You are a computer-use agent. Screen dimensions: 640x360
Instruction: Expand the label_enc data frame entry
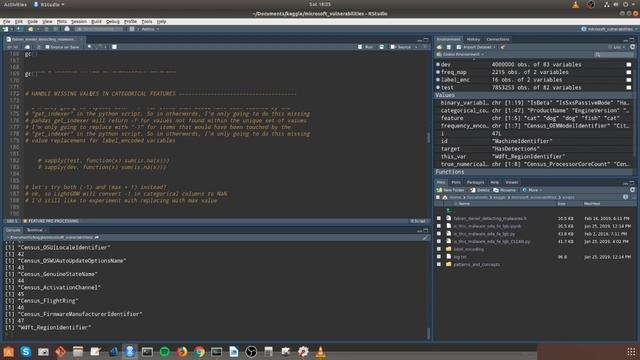pyautogui.click(x=438, y=80)
